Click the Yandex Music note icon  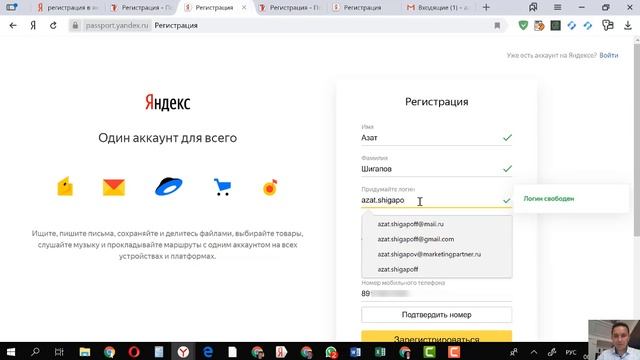pyautogui.click(x=270, y=187)
